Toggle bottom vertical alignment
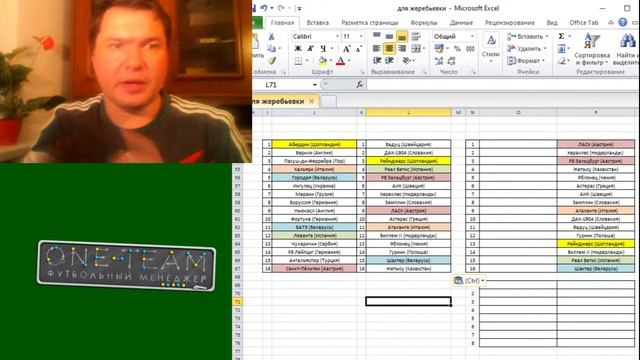This screenshot has width=640, height=360. (x=402, y=37)
